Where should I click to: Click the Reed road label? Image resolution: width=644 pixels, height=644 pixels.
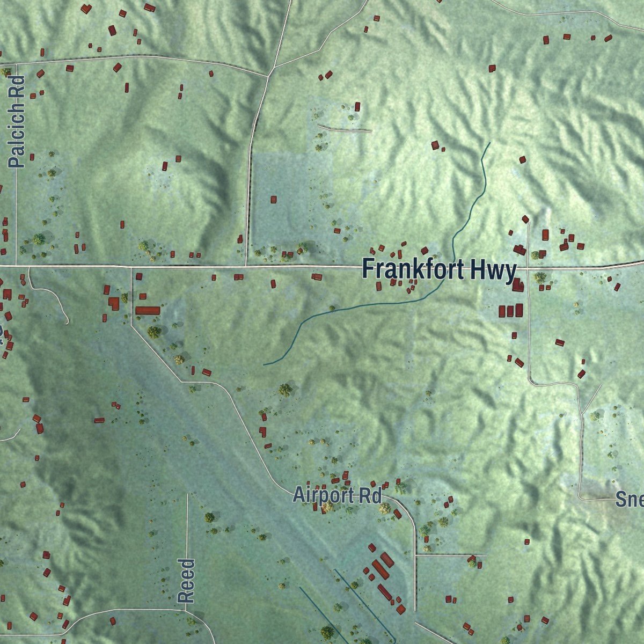coord(186,581)
